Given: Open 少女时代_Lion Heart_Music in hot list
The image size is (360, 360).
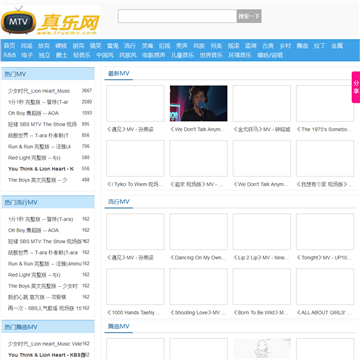Looking at the screenshot, I should tap(39, 91).
